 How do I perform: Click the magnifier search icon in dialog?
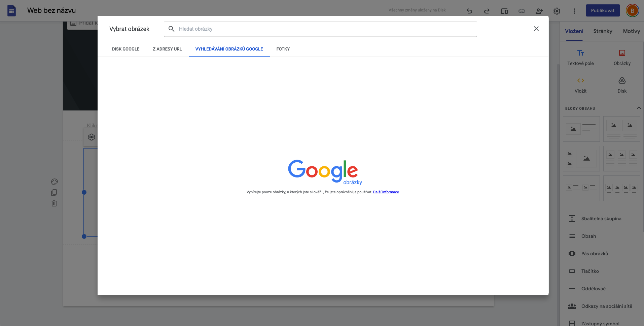click(171, 29)
